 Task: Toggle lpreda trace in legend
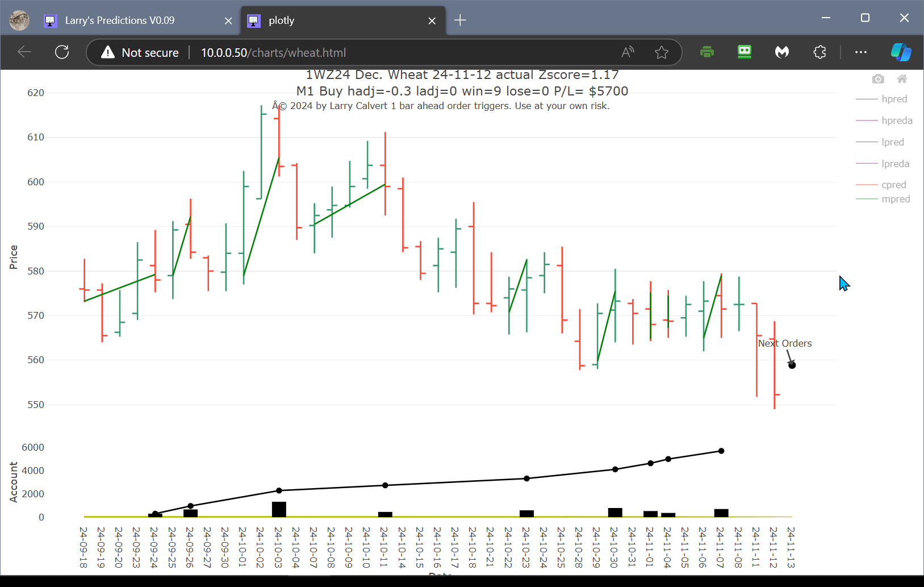coord(883,164)
